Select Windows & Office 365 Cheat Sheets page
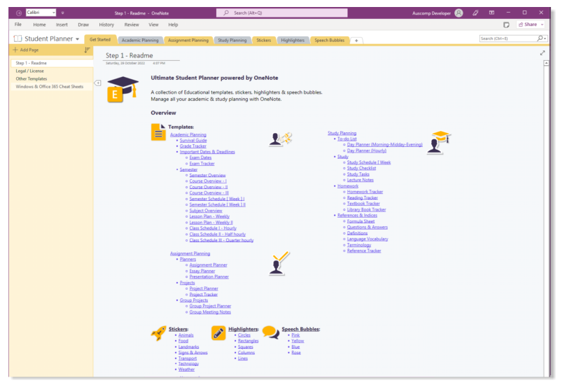 tap(50, 87)
